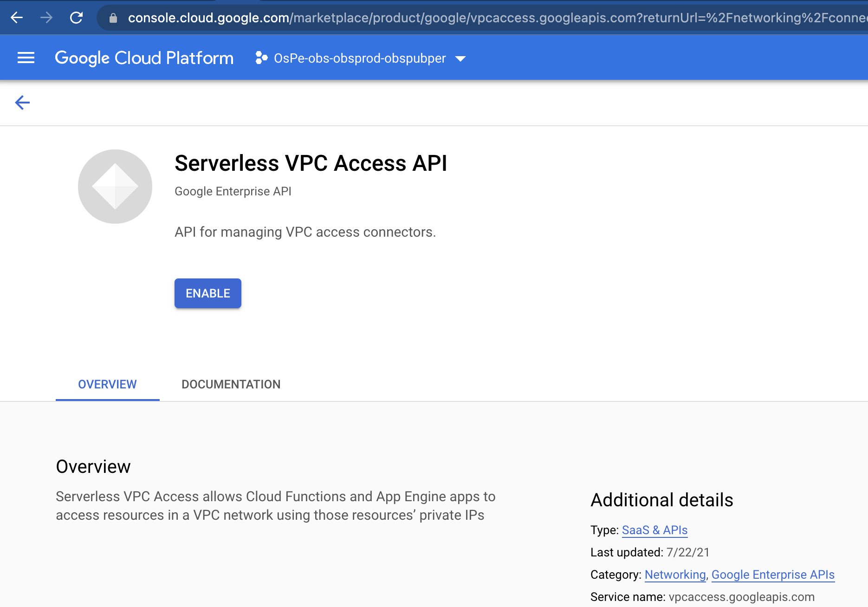Enable the Serverless VPC Access API

click(x=207, y=293)
